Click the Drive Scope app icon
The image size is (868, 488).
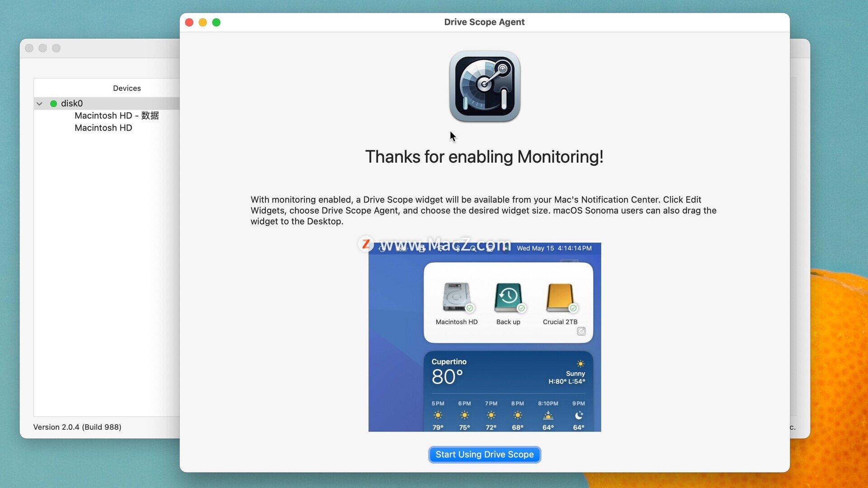tap(484, 86)
